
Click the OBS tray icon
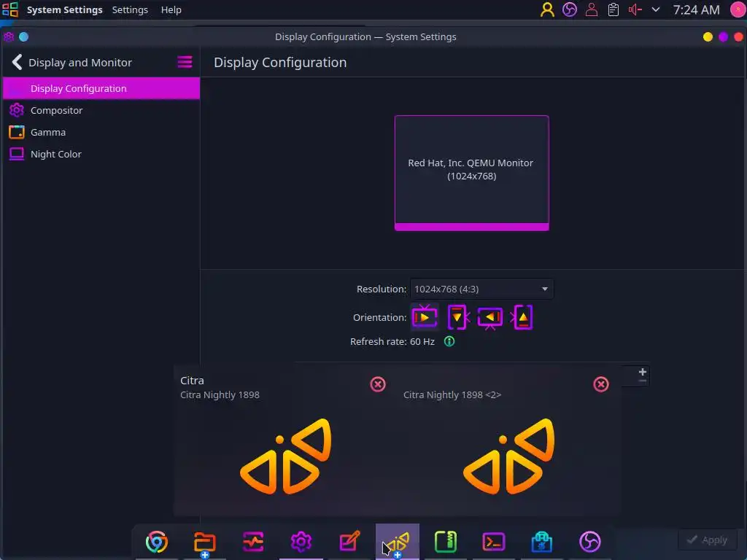pyautogui.click(x=569, y=9)
